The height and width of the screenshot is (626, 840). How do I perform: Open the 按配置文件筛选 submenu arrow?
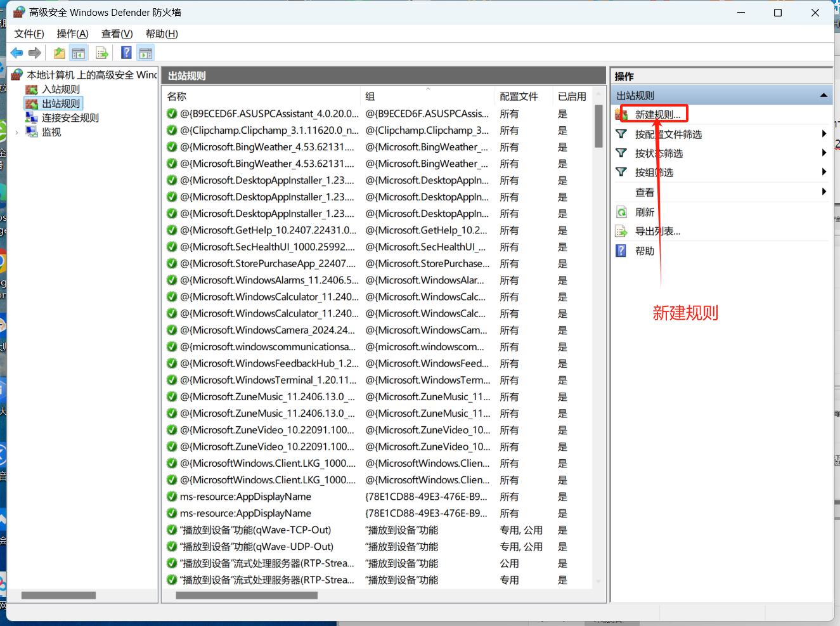(x=824, y=134)
